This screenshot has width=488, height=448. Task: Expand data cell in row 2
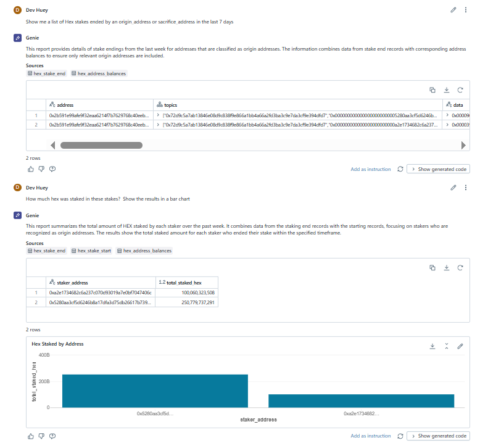447,125
